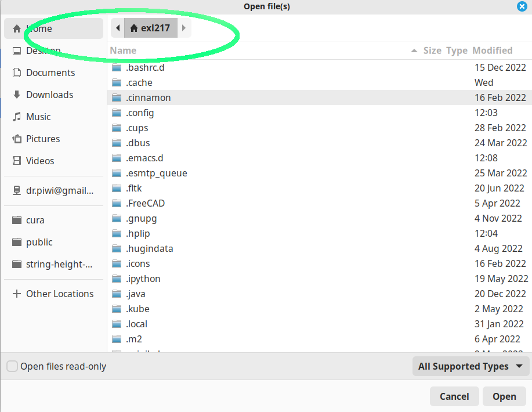532x412 pixels.
Task: Click the Open button
Action: coord(504,396)
